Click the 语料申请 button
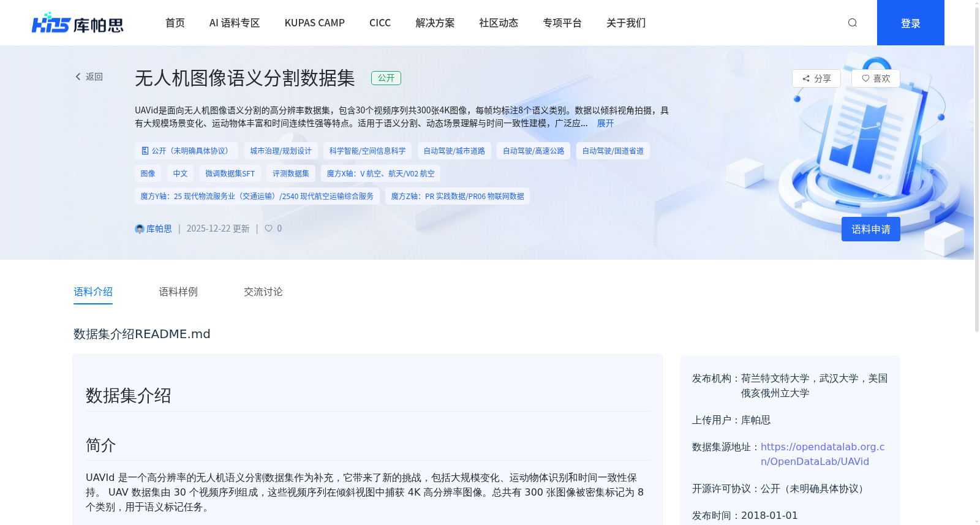This screenshot has height=525, width=980. 871,229
